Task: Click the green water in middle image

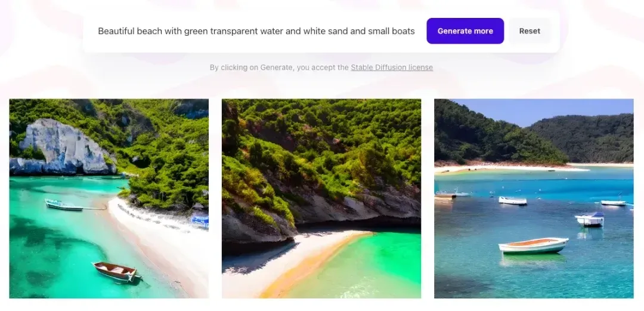Action: point(370,263)
